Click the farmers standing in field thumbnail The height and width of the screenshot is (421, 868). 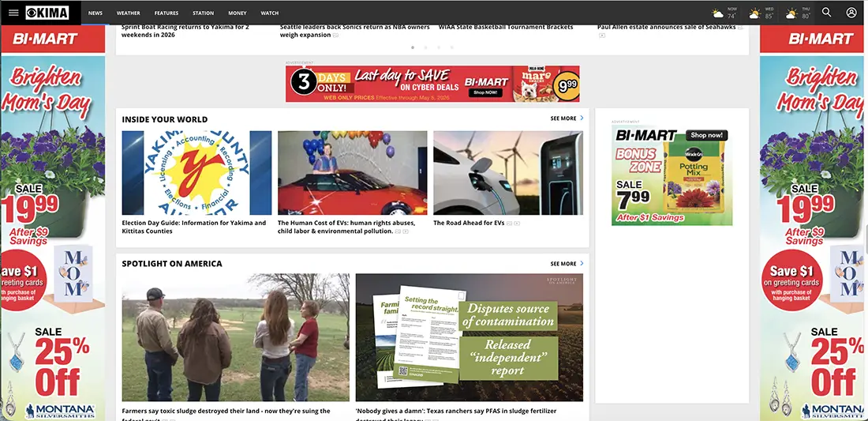point(235,337)
